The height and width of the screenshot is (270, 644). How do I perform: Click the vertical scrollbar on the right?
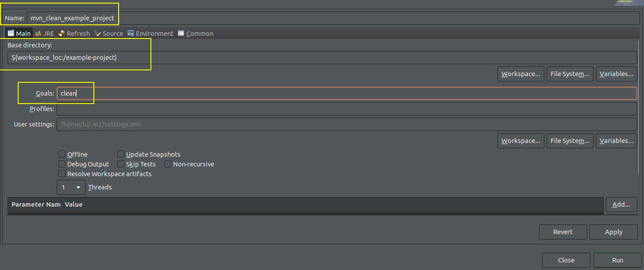639,106
